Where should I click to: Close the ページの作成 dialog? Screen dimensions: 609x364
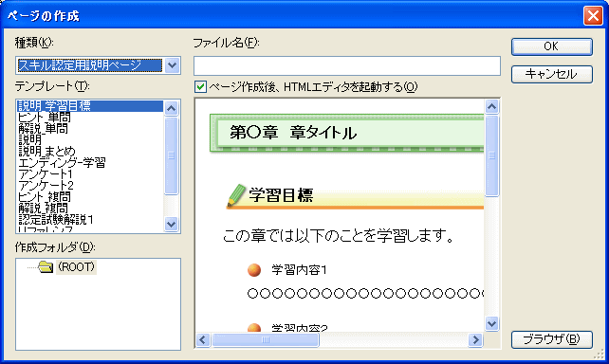tap(593, 15)
